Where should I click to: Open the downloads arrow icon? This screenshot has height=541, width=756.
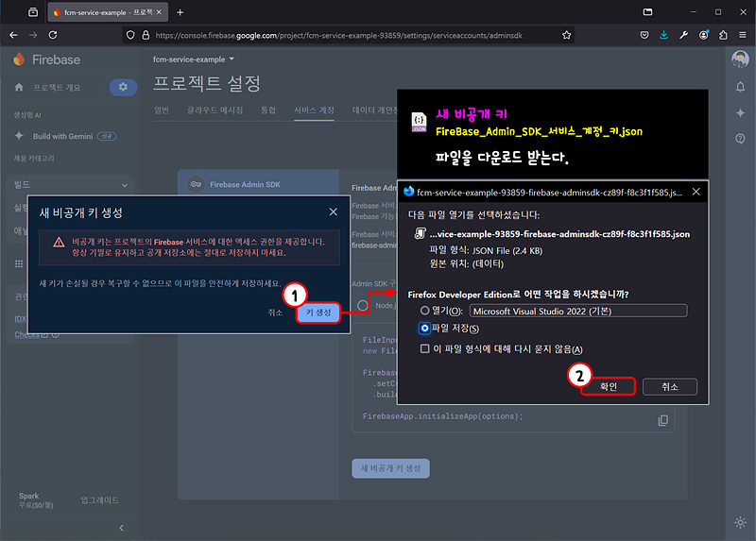(x=664, y=35)
